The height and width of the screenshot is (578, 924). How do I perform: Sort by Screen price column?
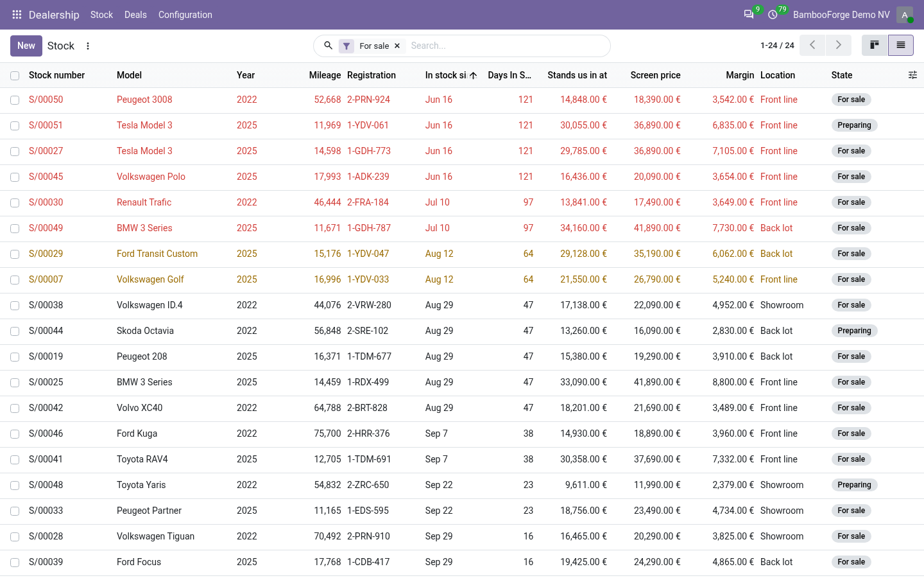pyautogui.click(x=655, y=75)
